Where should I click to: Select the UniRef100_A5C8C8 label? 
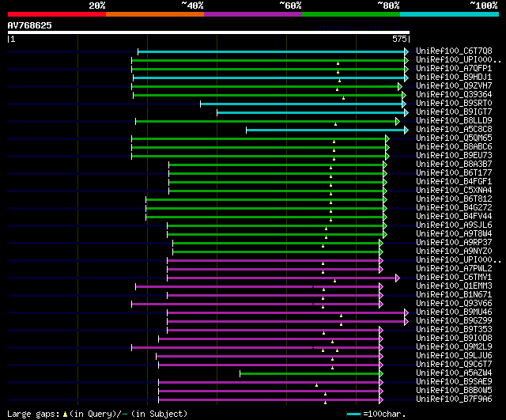[454, 130]
